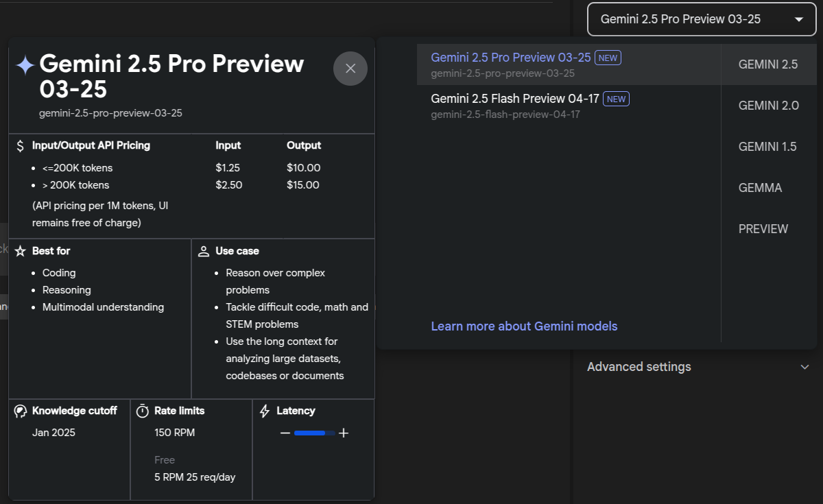
Task: Click the NEW badge beside Gemini 2.5 Pro Preview
Action: [608, 58]
